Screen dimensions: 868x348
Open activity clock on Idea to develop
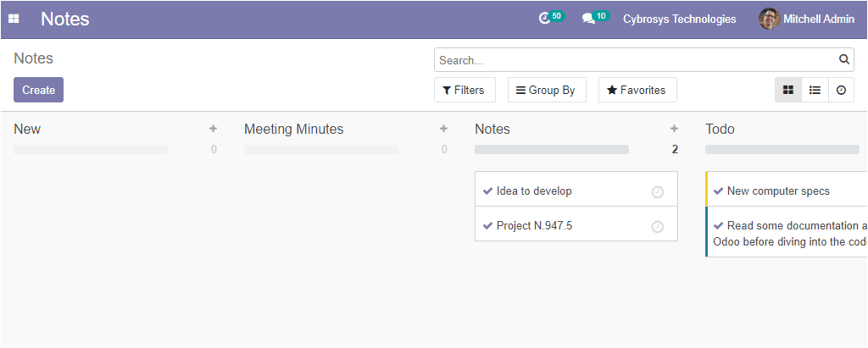[x=657, y=192]
